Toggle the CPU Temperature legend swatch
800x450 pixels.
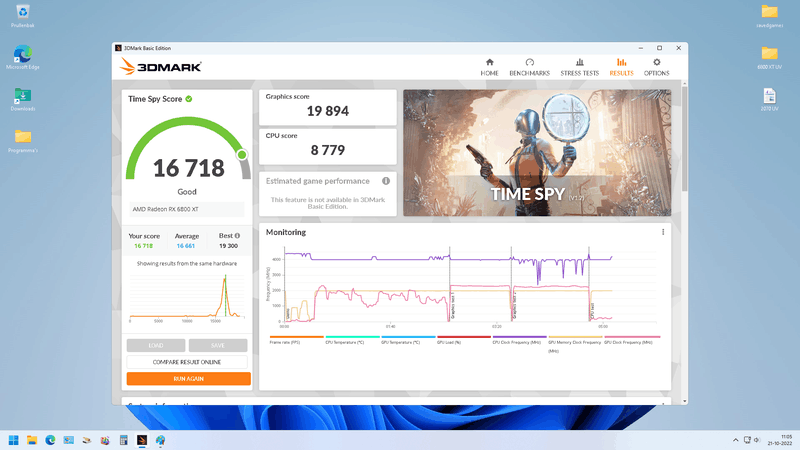point(352,337)
